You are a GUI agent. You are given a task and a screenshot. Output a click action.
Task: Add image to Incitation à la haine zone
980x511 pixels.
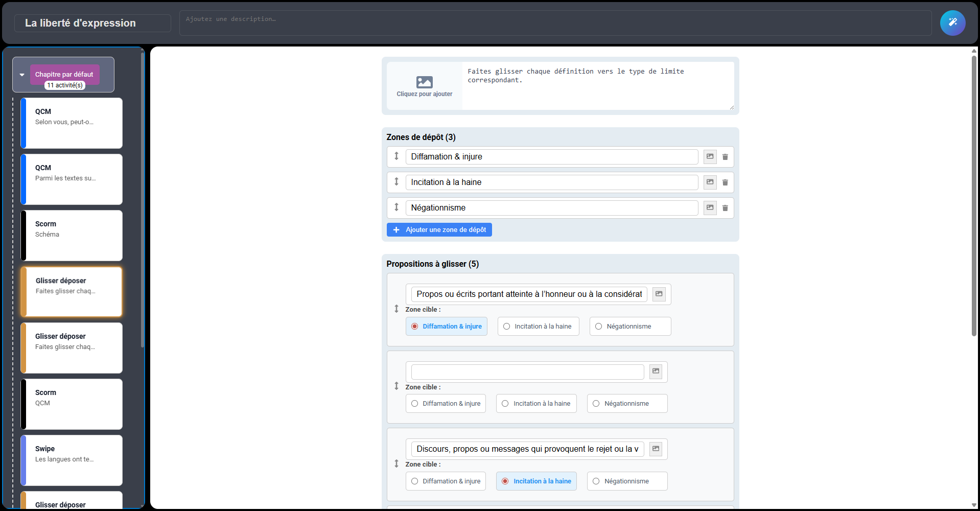tap(710, 182)
